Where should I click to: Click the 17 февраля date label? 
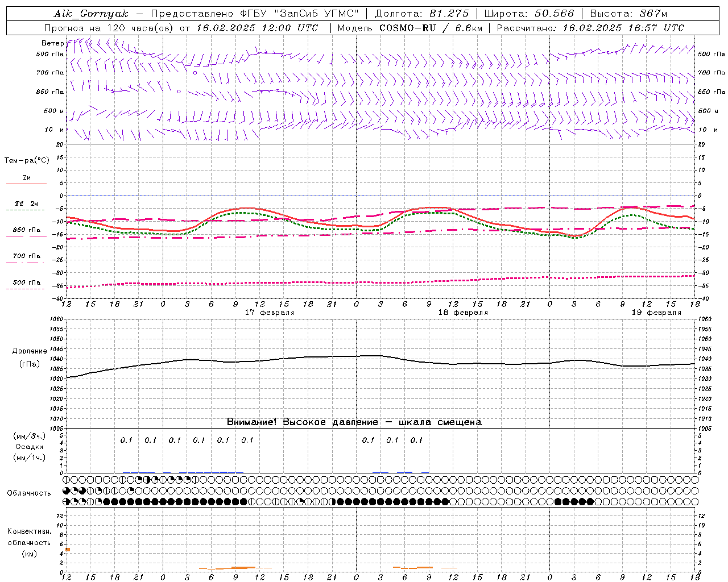pos(270,313)
